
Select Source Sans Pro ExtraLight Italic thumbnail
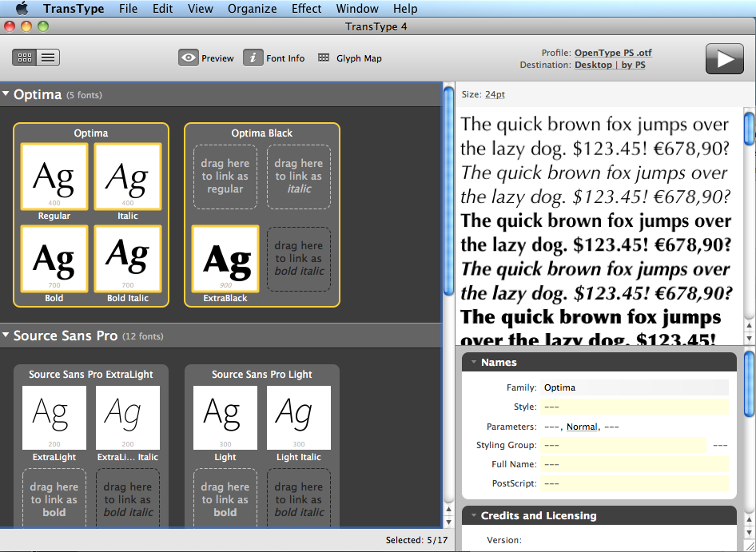click(128, 418)
